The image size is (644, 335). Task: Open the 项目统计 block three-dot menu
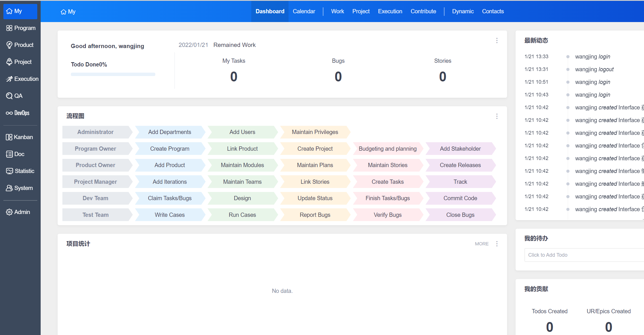[497, 244]
